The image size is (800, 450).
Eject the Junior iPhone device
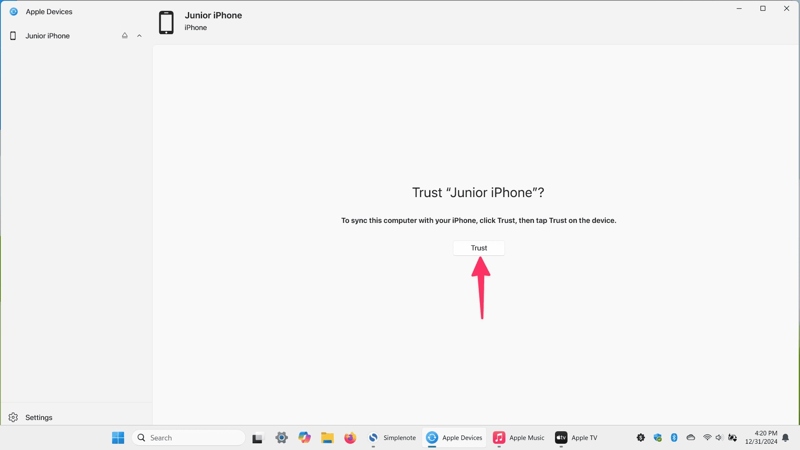tap(125, 36)
